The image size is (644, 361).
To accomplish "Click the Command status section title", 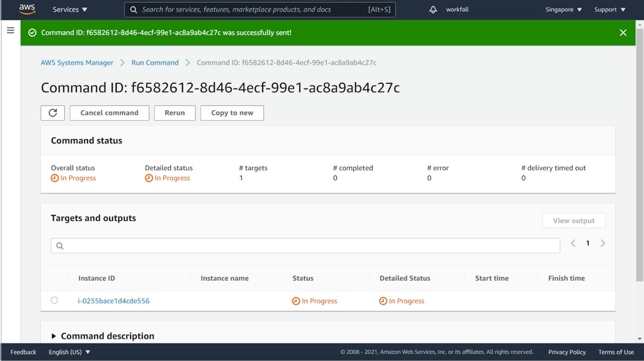I will click(87, 141).
